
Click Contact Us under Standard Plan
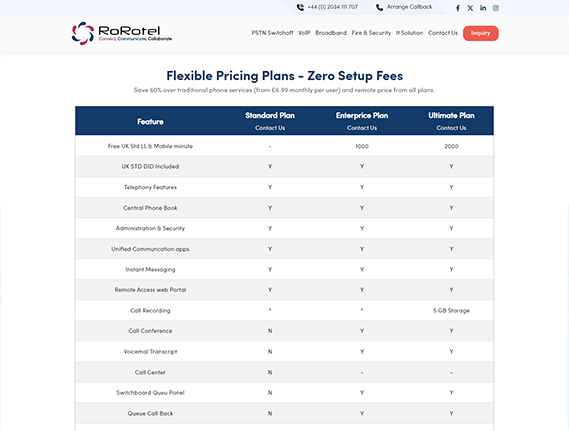(x=270, y=128)
